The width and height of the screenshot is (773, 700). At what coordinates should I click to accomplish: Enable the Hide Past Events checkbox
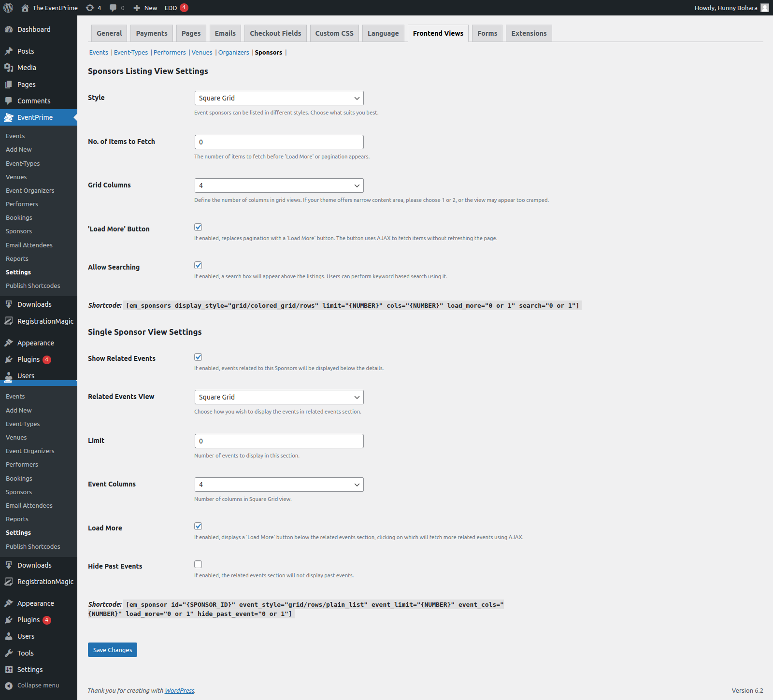click(x=198, y=564)
